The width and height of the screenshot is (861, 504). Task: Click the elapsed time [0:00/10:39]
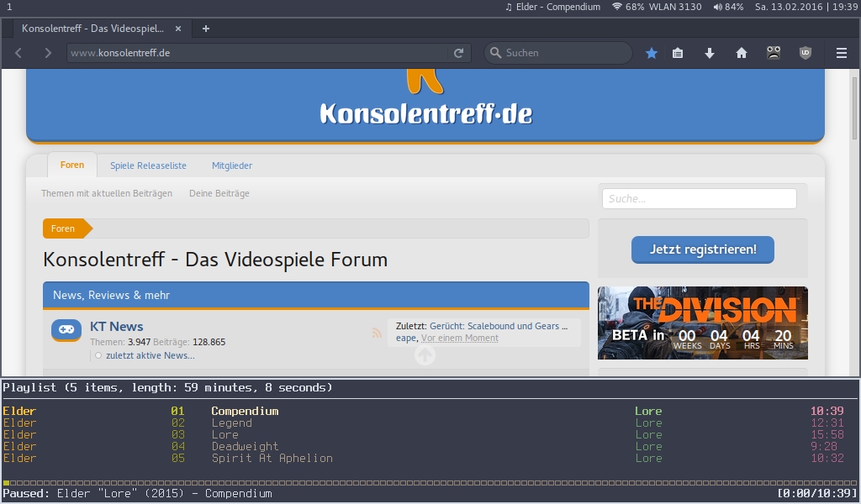tap(817, 493)
